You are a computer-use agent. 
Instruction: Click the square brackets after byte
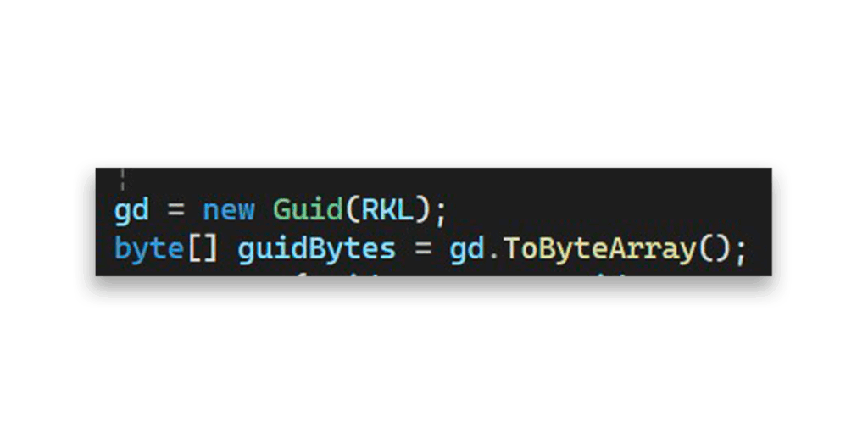(x=203, y=248)
